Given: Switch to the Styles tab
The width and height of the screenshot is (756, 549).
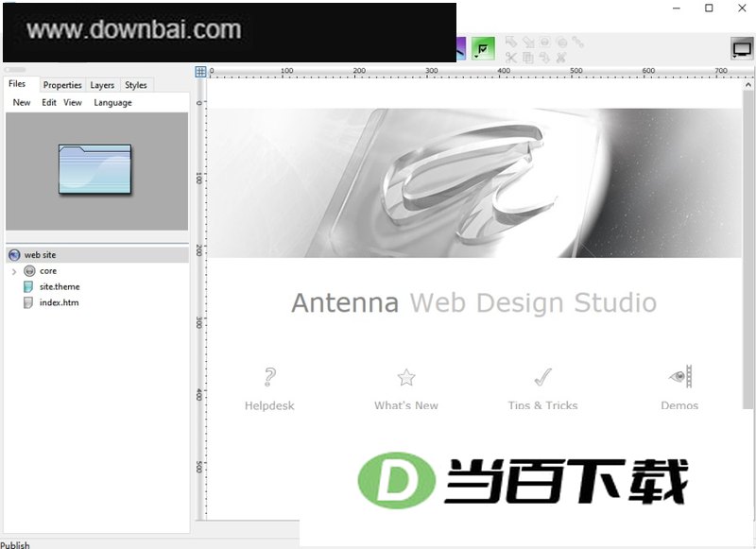Looking at the screenshot, I should 135,85.
